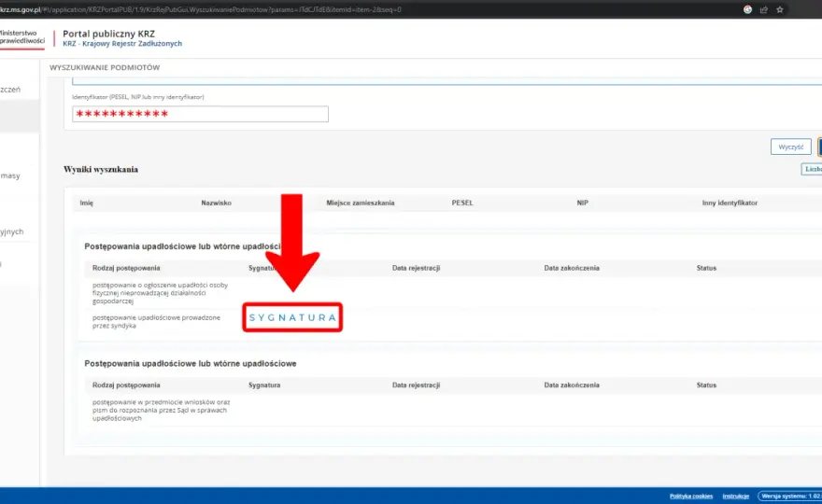Click the Wyszukiwanie podmiotów page heading

coord(105,67)
